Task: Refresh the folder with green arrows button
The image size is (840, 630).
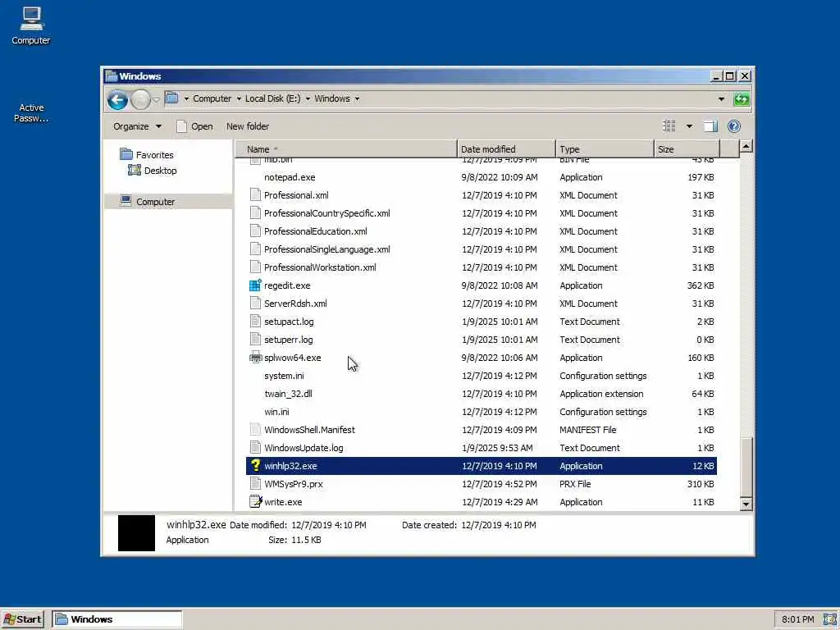Action: [x=742, y=99]
